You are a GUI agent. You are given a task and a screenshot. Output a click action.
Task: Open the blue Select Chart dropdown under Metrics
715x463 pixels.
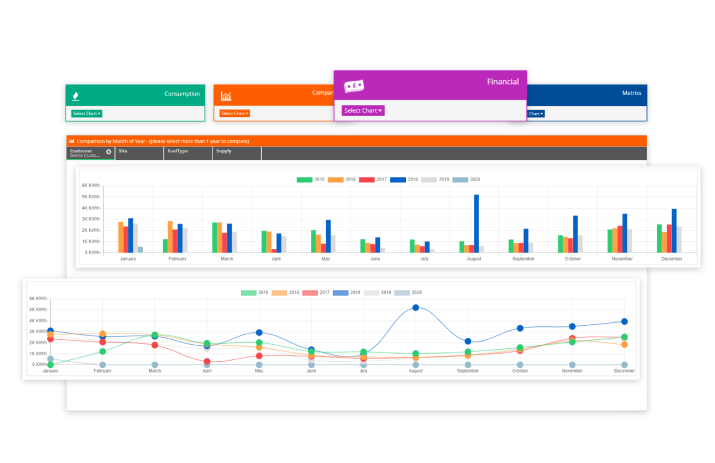(535, 113)
